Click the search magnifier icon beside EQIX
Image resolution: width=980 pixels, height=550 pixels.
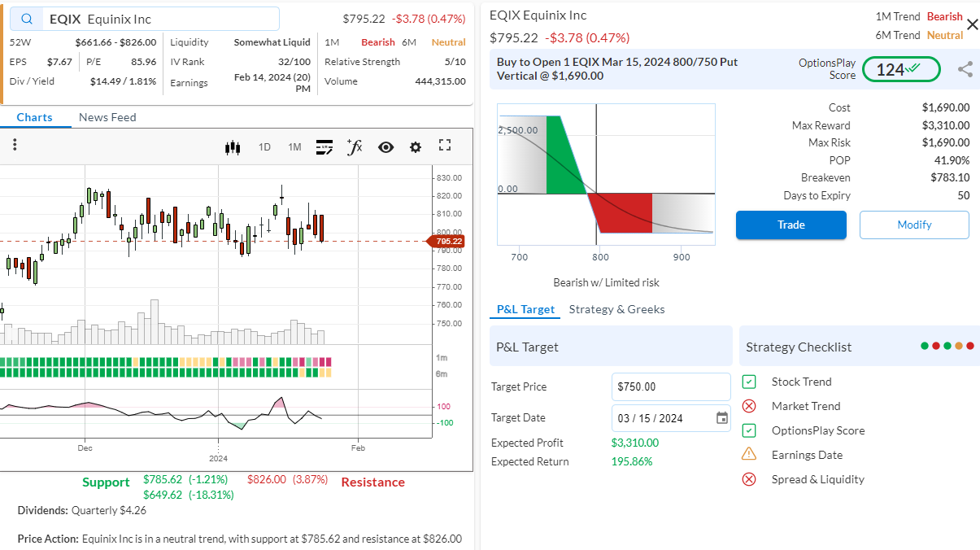tap(28, 19)
